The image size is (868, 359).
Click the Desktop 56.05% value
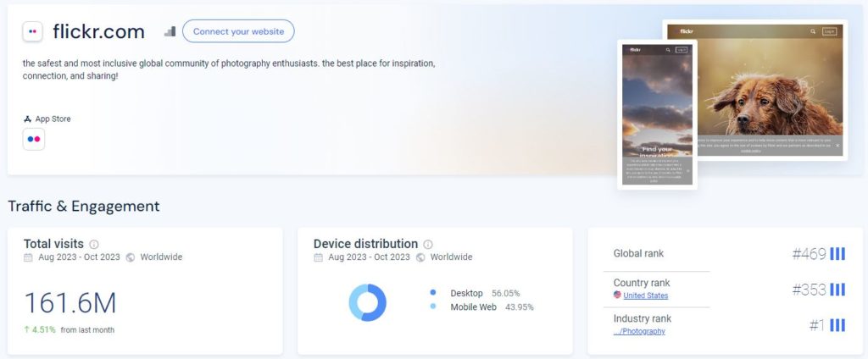point(505,293)
